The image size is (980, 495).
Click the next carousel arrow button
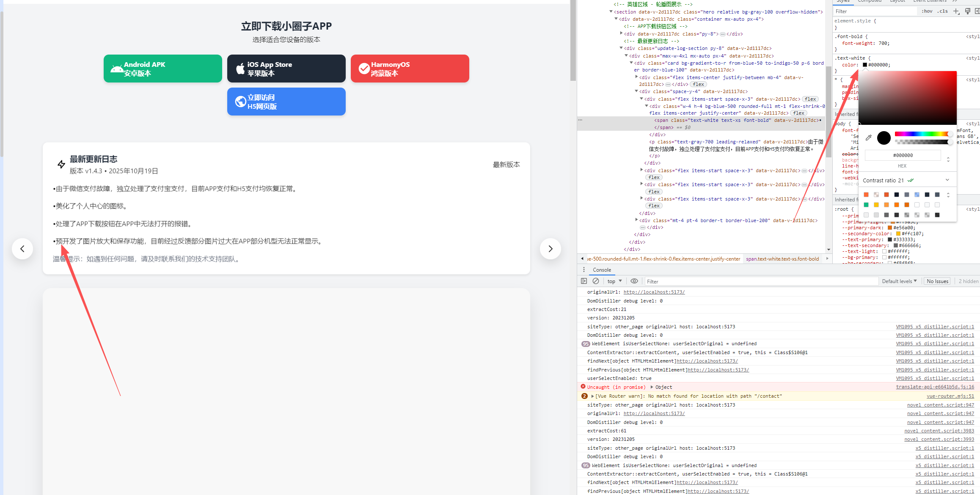550,249
